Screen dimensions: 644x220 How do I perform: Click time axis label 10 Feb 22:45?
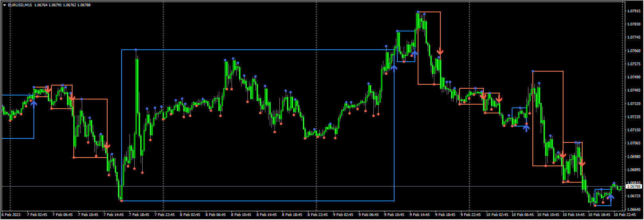[x=624, y=215]
